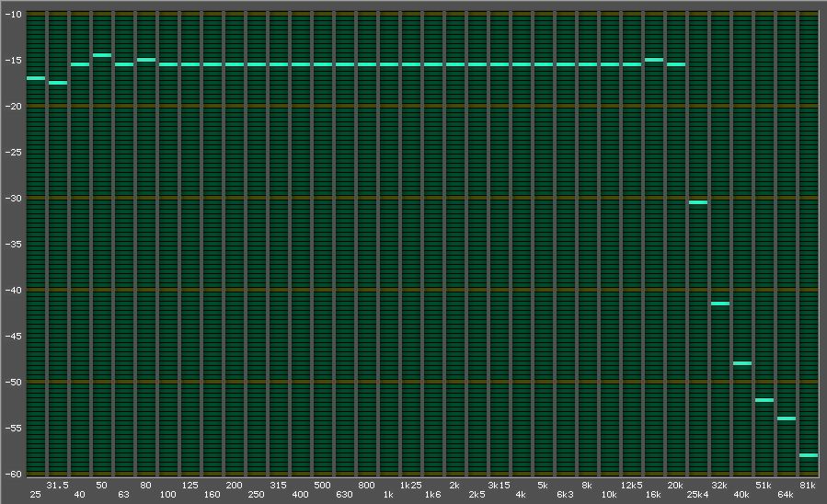
Task: Click the -25 dB scale label
Action: [13, 153]
